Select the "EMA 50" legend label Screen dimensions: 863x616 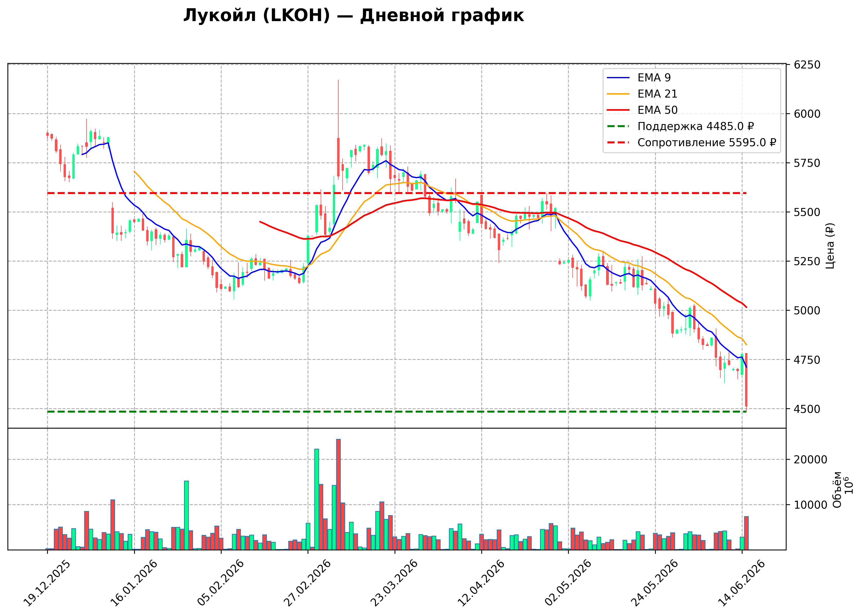click(x=658, y=110)
